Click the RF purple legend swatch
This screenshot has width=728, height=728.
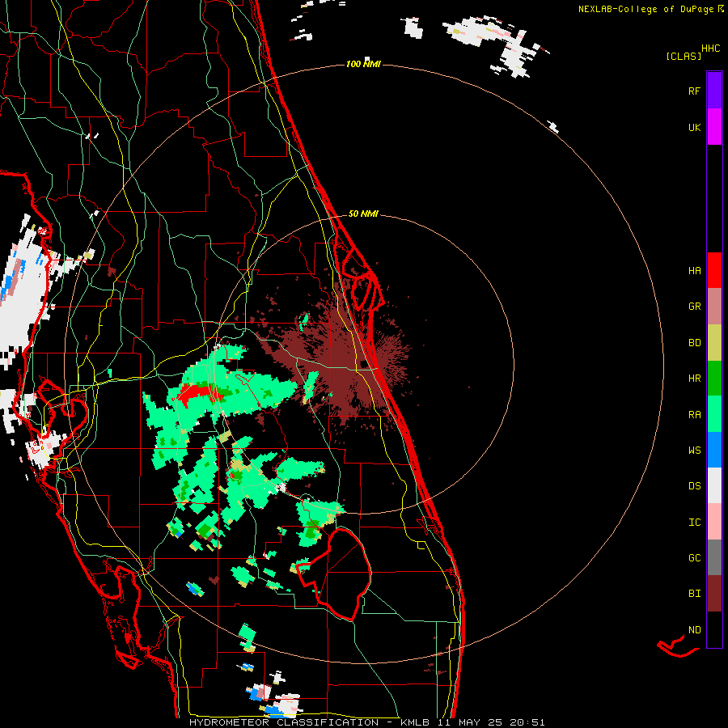coord(714,91)
